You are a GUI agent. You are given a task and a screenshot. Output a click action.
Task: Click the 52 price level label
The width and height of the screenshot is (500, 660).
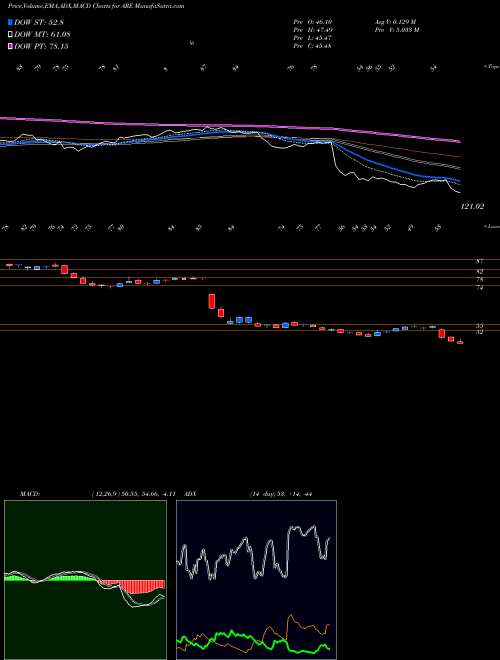coord(479,332)
